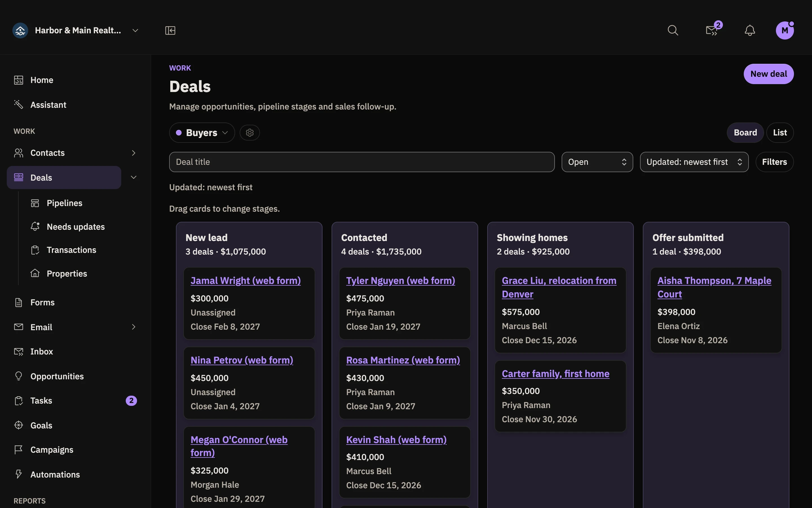Open Jamal Wright (web form) deal

pos(246,281)
